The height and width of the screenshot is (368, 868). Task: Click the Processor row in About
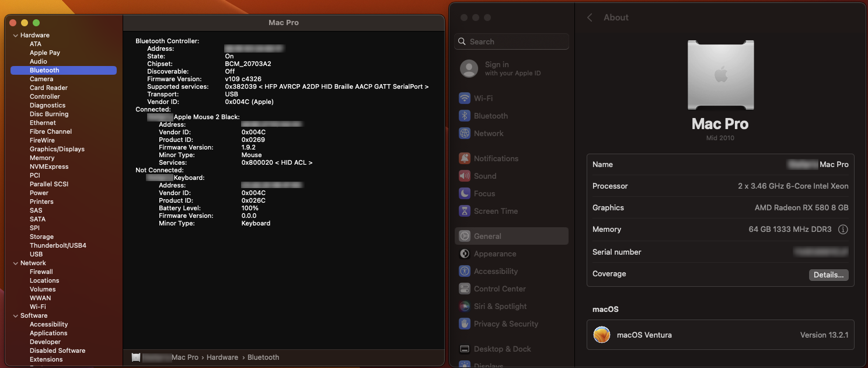point(720,186)
